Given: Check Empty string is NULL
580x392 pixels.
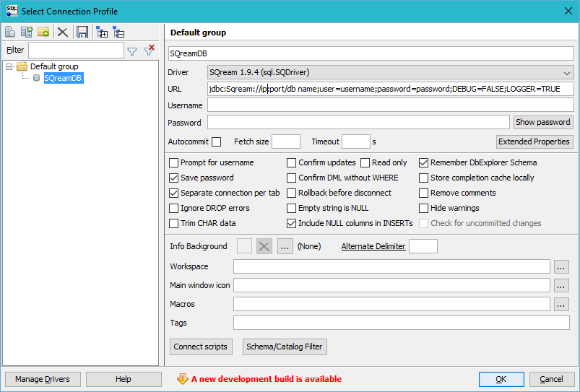Looking at the screenshot, I should (292, 208).
